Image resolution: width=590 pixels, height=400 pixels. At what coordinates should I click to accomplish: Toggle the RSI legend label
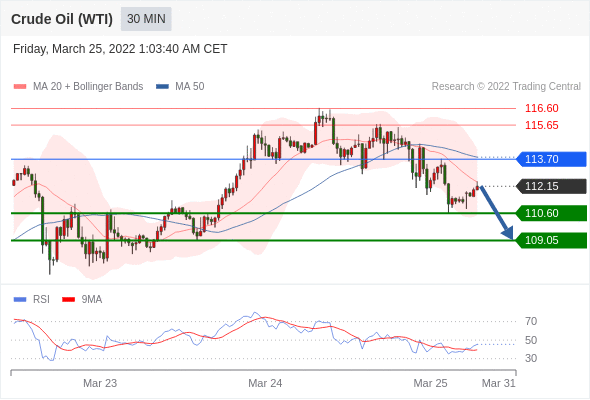coord(41,300)
